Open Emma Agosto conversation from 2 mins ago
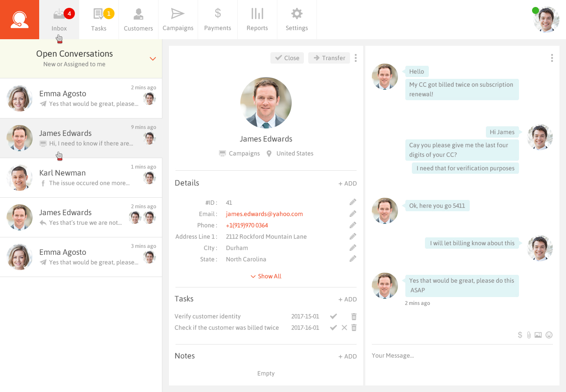Viewport: 566px width, 392px height. coord(81,98)
